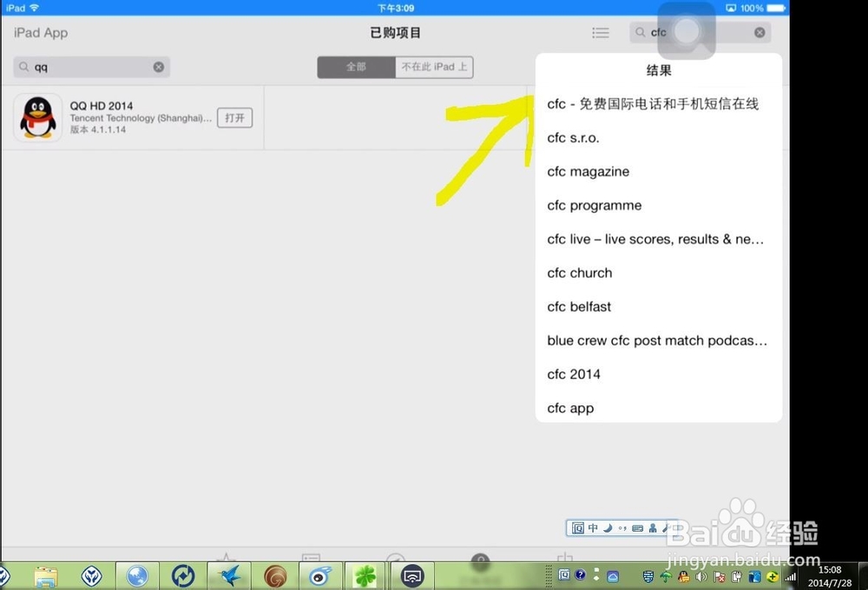
Task: Click the QQ HD 2014 title
Action: (x=102, y=106)
